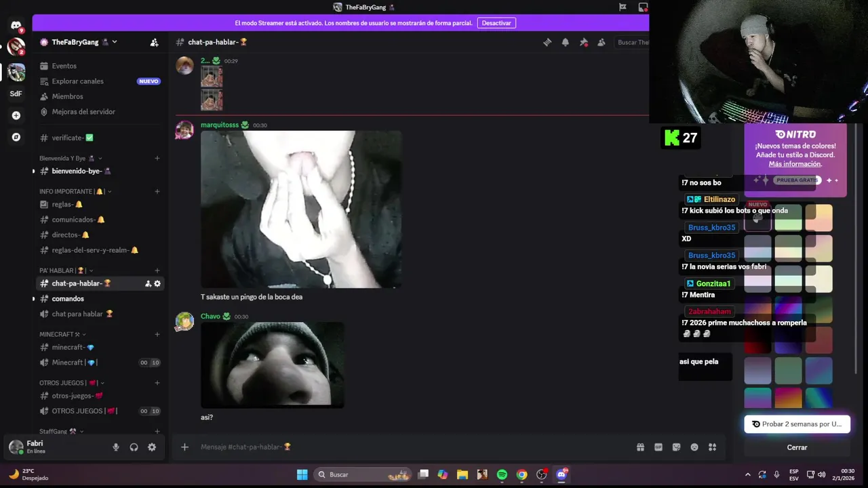The image size is (868, 488).
Task: Open Eventos in the server sidebar
Action: tap(100, 66)
